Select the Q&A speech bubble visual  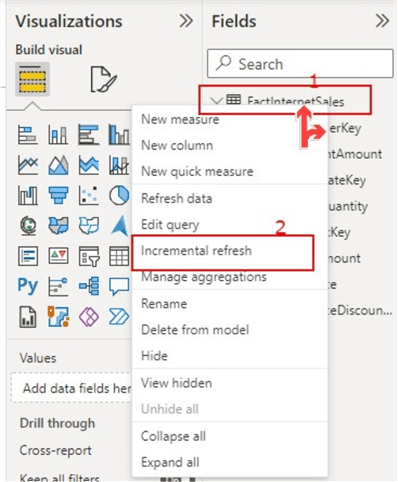(119, 286)
